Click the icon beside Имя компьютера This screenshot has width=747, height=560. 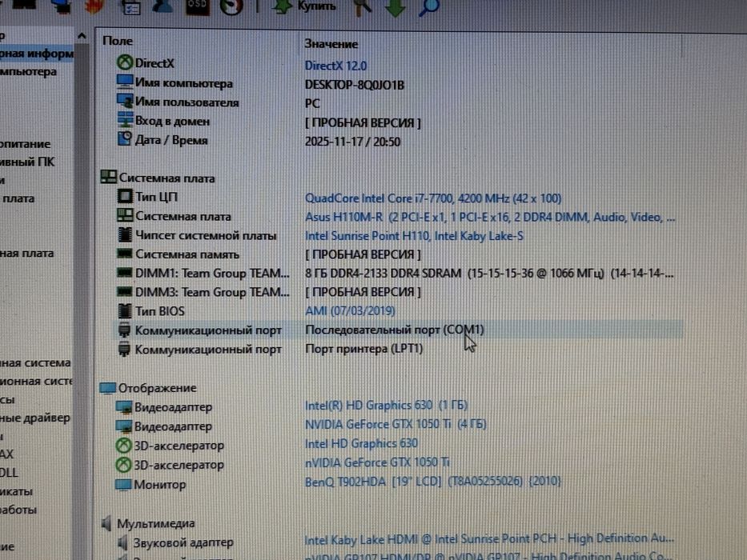(125, 82)
